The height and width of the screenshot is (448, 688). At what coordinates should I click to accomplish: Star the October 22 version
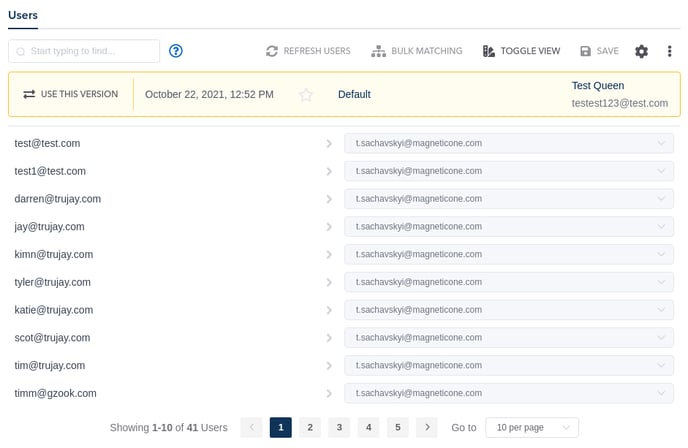click(x=306, y=95)
